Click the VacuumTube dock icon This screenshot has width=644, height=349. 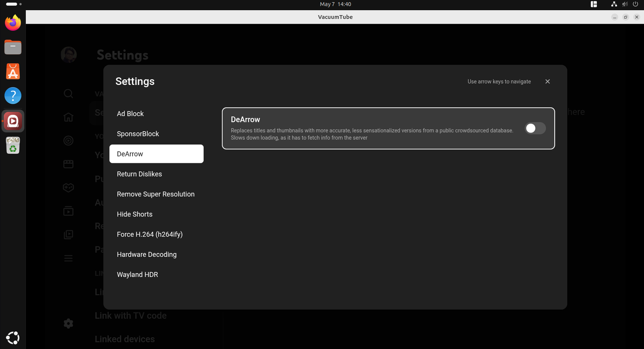tap(13, 121)
